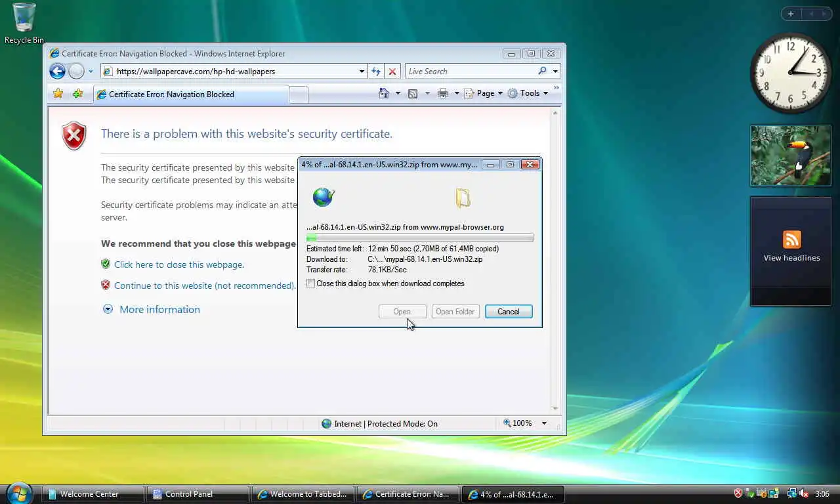Switch to Welcome Center taskbar item
This screenshot has height=504, width=840.
[93, 494]
